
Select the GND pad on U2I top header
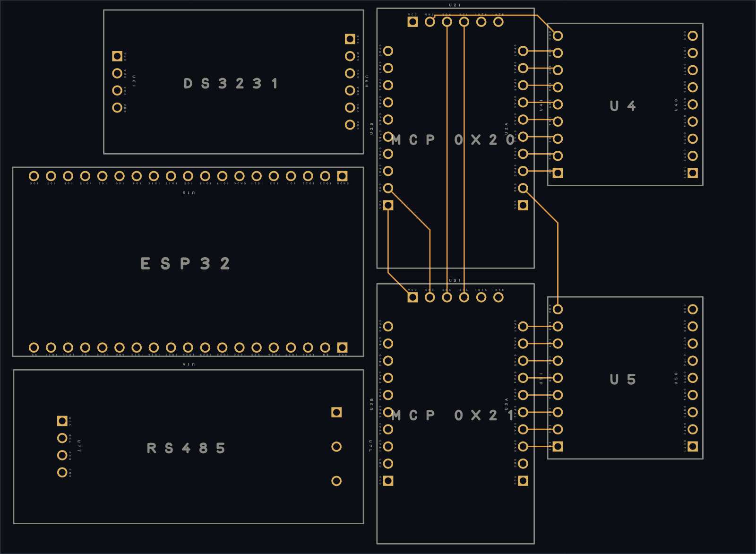430,22
